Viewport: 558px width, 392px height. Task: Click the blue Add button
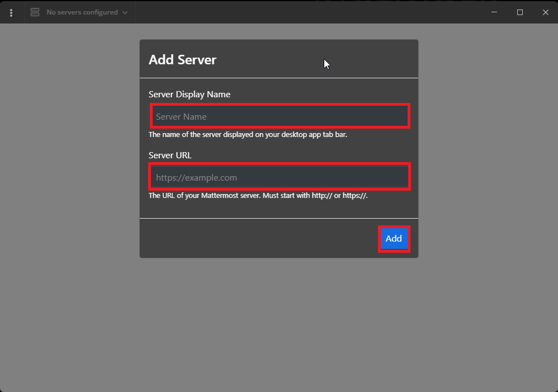pyautogui.click(x=394, y=239)
